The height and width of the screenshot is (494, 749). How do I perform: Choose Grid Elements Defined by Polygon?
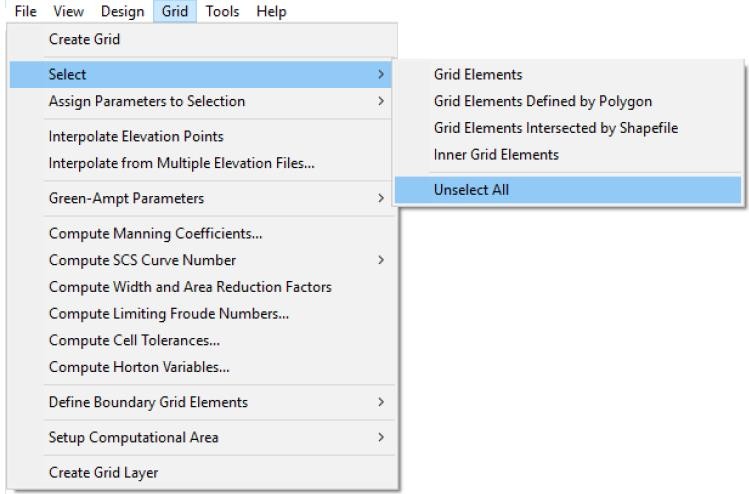tap(529, 101)
